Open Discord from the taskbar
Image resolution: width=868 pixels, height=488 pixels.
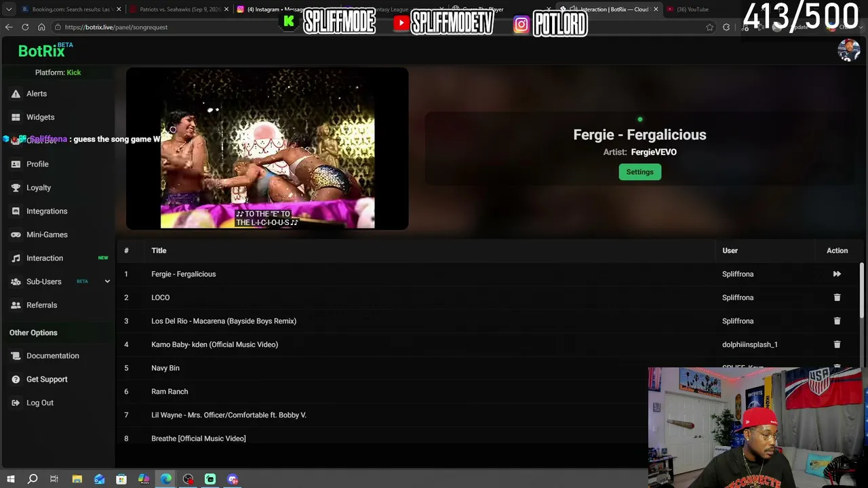click(x=233, y=479)
